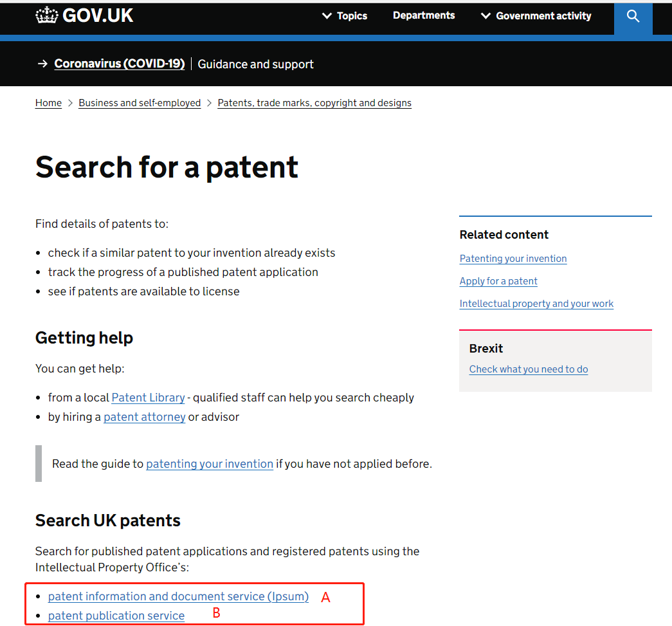Open patent information and document service (Ipsum)

pyautogui.click(x=178, y=596)
